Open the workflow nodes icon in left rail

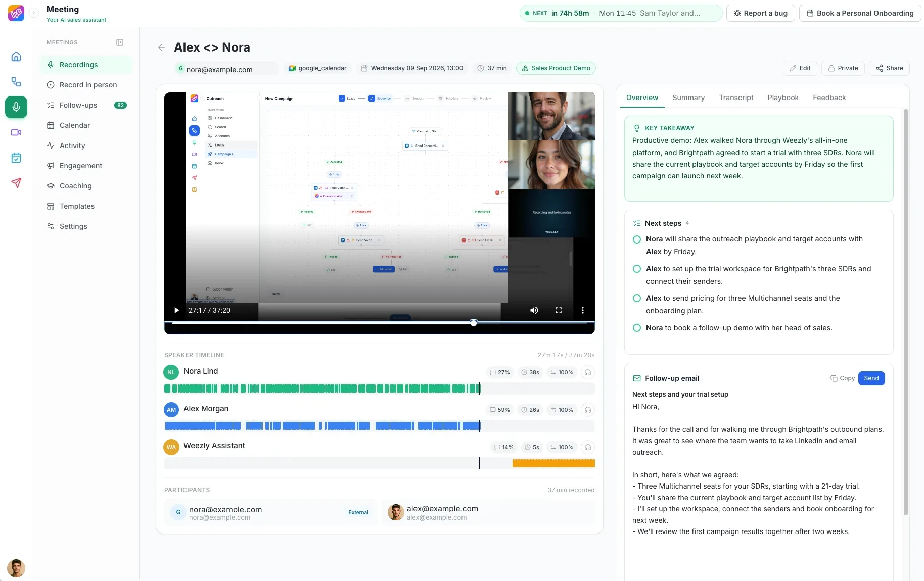tap(16, 82)
